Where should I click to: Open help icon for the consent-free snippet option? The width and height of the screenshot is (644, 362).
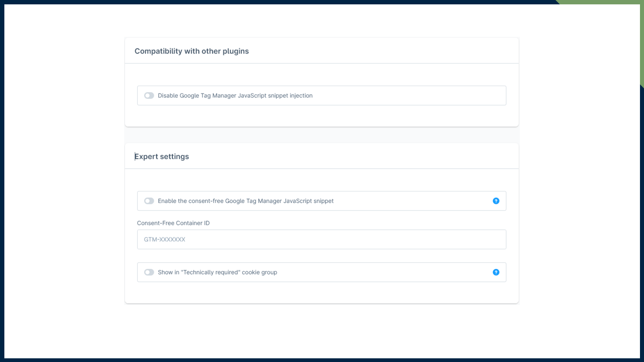[x=496, y=201]
